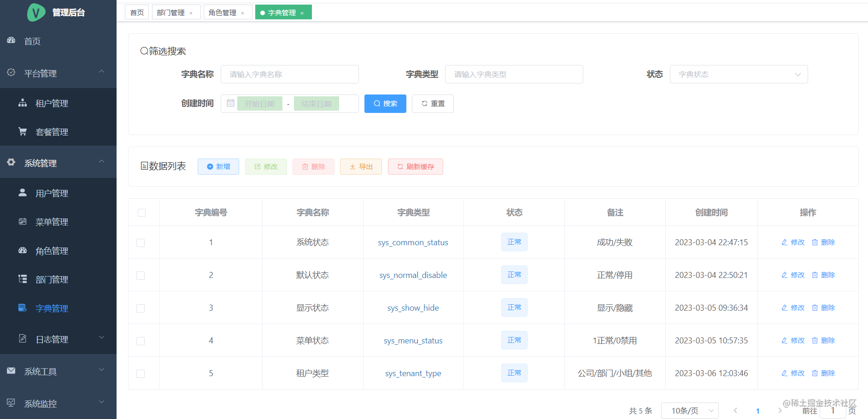Close the 角色管理 tab with its x icon

242,13
